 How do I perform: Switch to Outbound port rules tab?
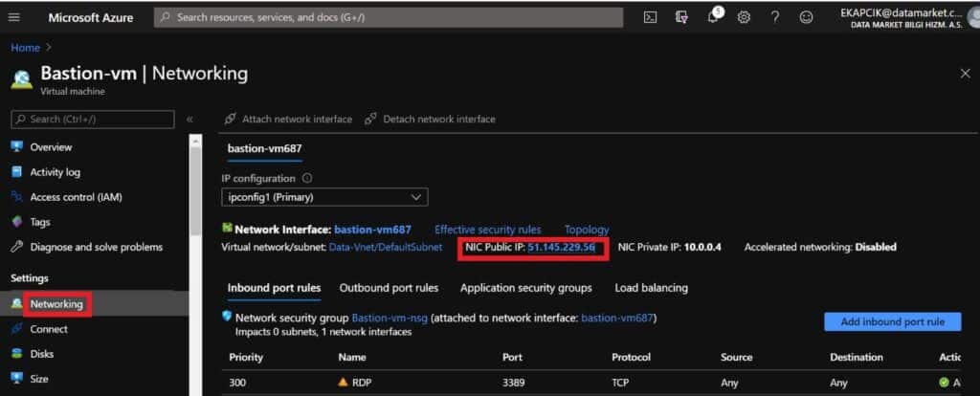[389, 288]
